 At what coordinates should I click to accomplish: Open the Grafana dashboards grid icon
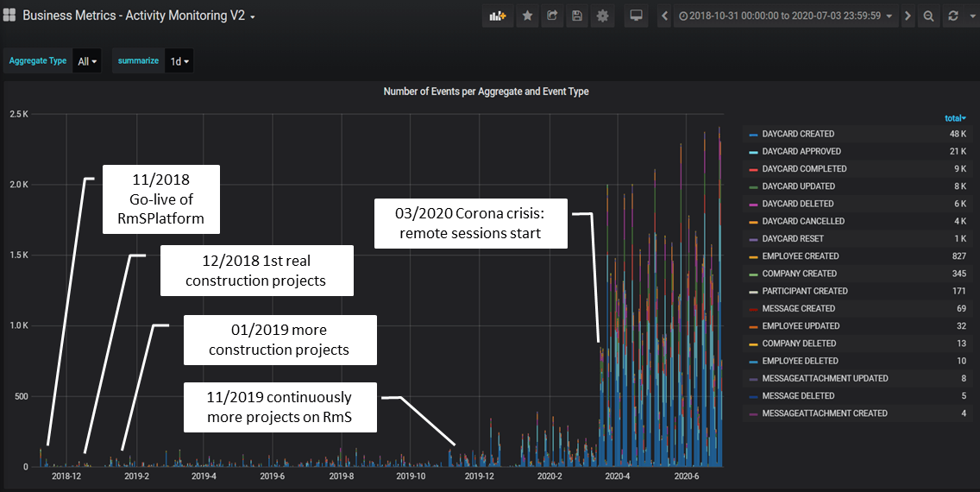pos(9,16)
